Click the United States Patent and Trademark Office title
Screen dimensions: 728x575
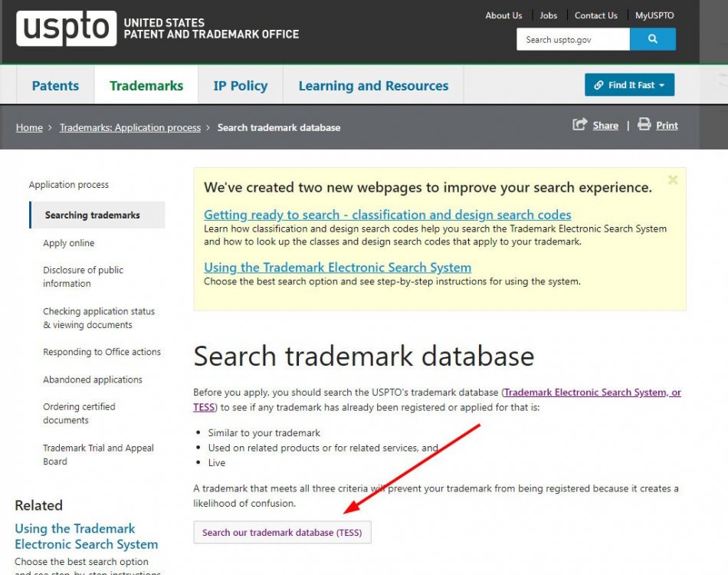[x=212, y=28]
